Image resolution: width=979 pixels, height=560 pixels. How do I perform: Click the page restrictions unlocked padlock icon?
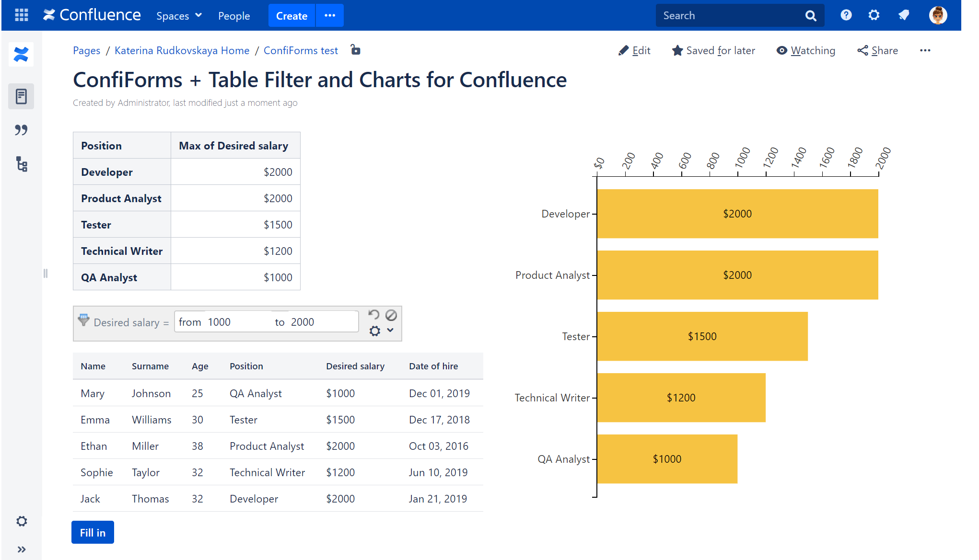pos(355,50)
